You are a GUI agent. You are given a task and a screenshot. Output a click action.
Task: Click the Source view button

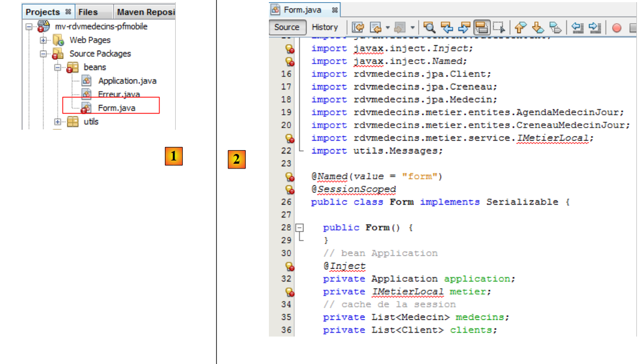[x=287, y=27]
